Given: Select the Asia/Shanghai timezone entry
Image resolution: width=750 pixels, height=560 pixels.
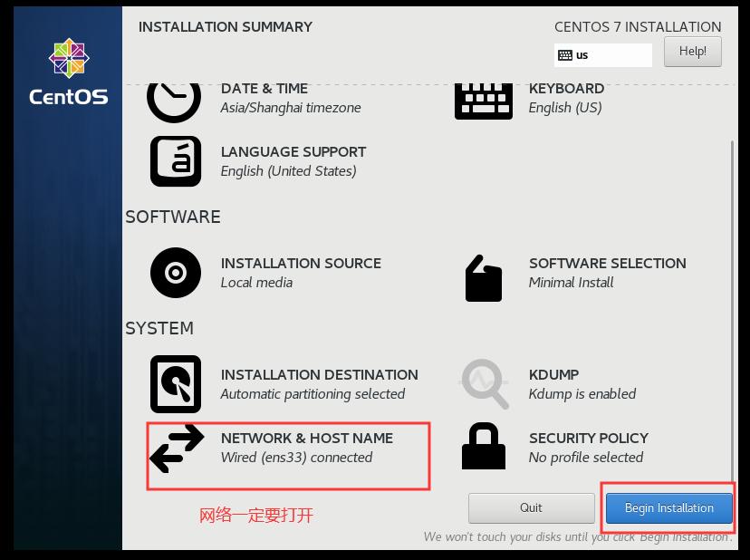Looking at the screenshot, I should 282,107.
